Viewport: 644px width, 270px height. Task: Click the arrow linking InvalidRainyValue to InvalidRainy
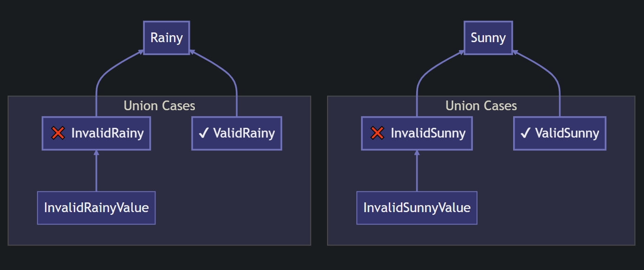click(x=96, y=171)
